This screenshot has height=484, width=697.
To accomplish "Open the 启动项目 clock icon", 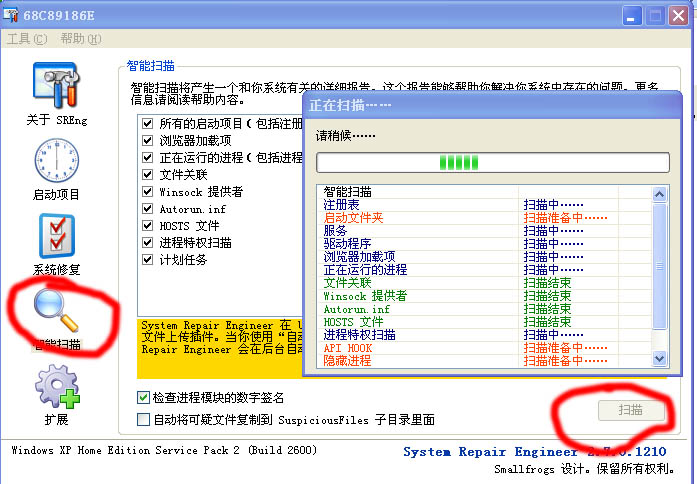I will click(56, 160).
